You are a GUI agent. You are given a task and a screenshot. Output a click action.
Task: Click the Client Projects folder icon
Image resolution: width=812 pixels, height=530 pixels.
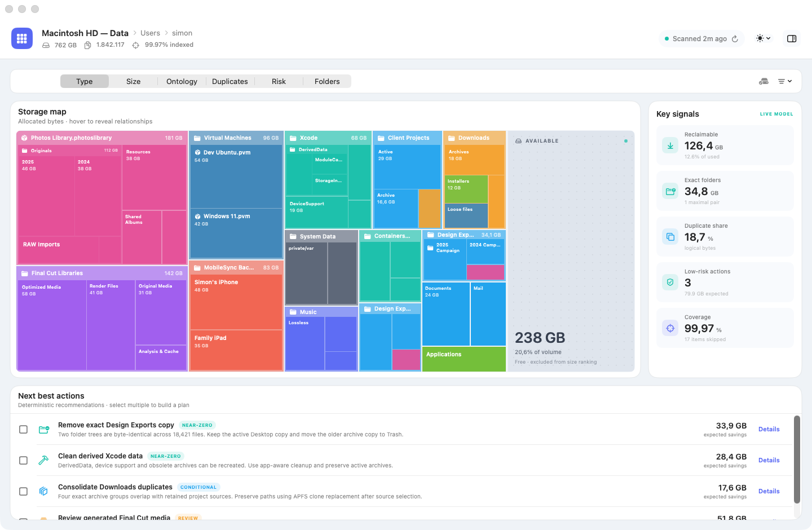coord(381,138)
